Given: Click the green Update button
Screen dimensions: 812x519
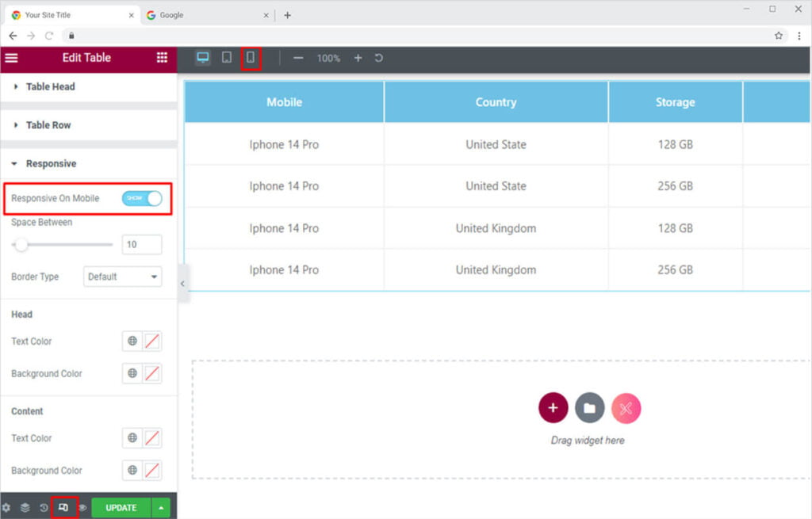Looking at the screenshot, I should tap(121, 507).
